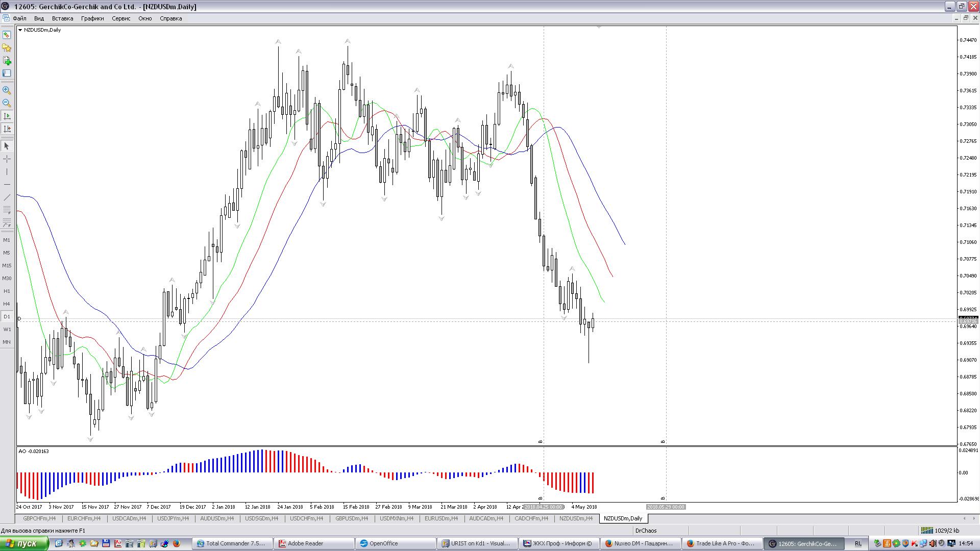Viewport: 980px width, 551px height.
Task: Switch to USDMXNm,H4 chart tab
Action: pos(397,518)
